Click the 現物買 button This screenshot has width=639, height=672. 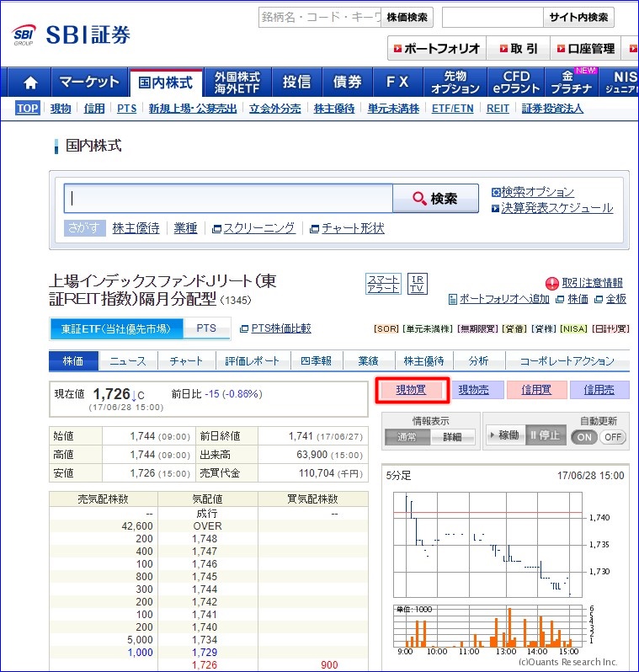point(412,390)
